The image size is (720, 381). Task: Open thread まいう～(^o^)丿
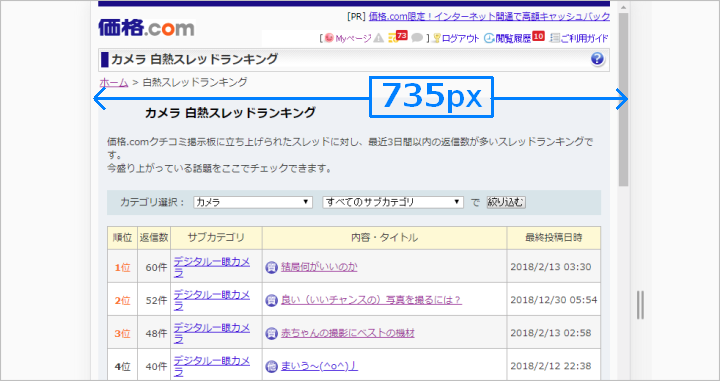319,366
